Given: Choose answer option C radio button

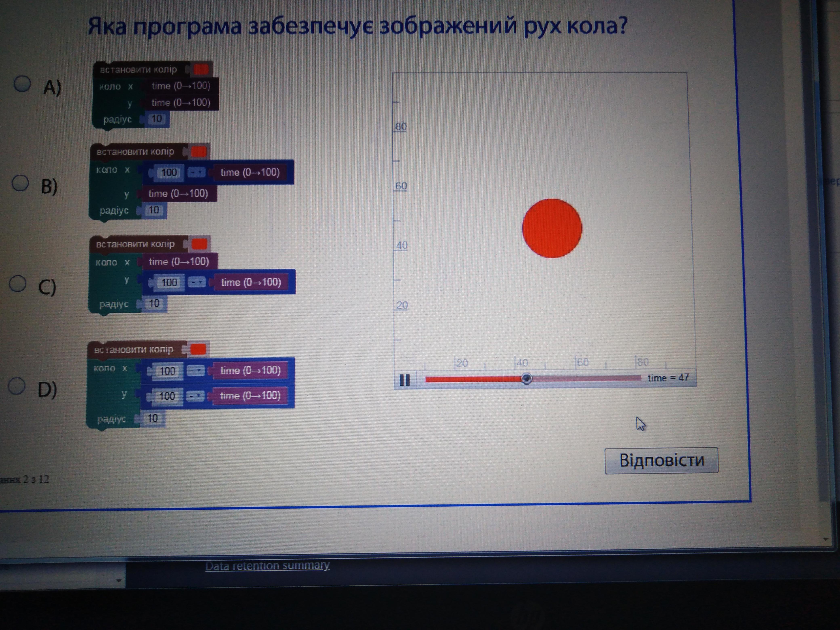Looking at the screenshot, I should click(x=18, y=283).
